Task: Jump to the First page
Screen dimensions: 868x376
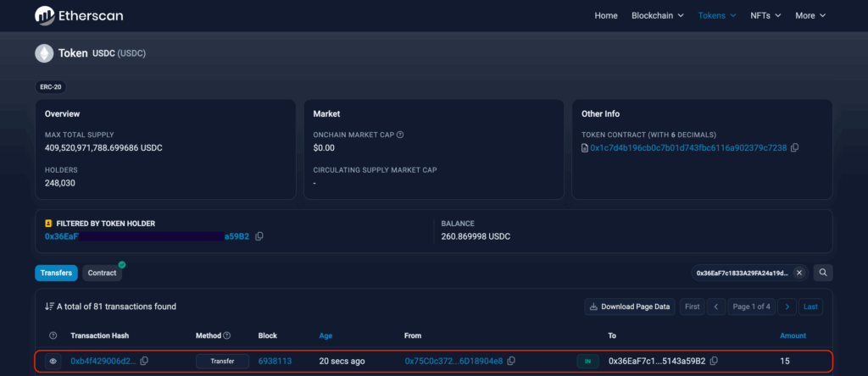Action: click(x=692, y=307)
